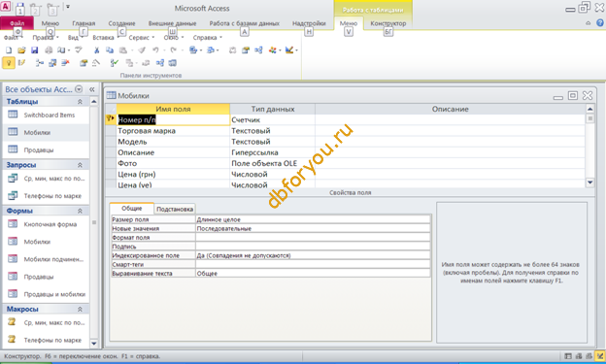Open the Property Sheet icon in bottom toolbar row

coord(84,63)
